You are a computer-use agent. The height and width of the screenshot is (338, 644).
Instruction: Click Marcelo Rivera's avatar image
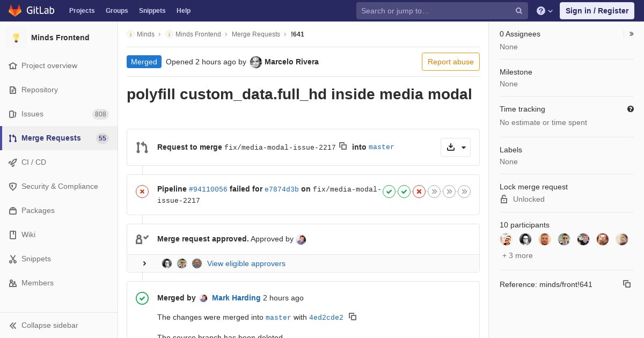point(256,62)
